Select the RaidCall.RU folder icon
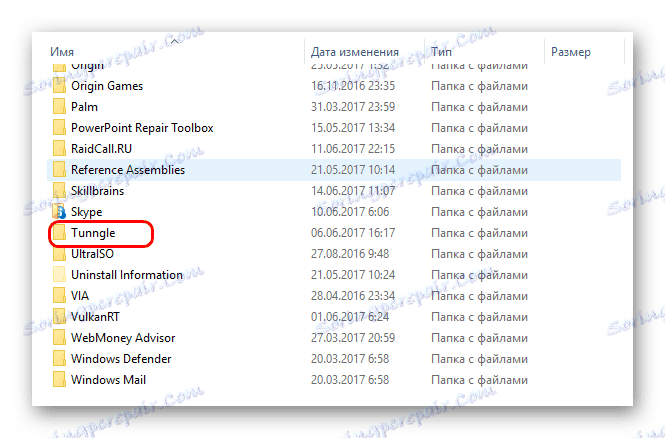The height and width of the screenshot is (438, 665). tap(59, 149)
